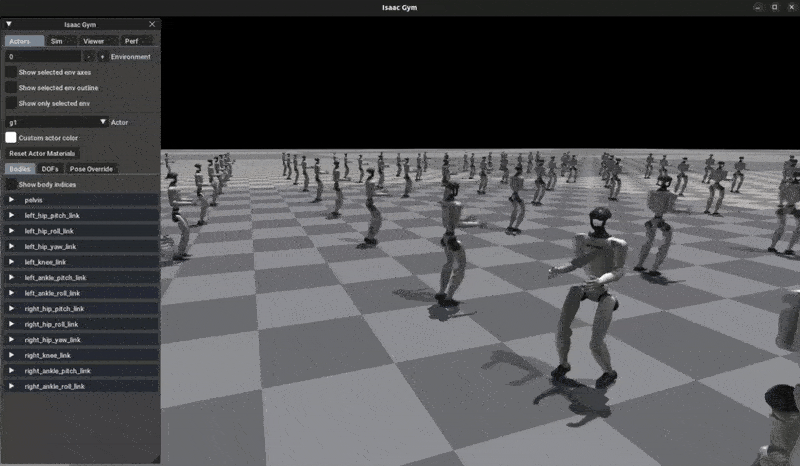Enable Show body indices checkbox
The height and width of the screenshot is (466, 800).
[x=11, y=184]
